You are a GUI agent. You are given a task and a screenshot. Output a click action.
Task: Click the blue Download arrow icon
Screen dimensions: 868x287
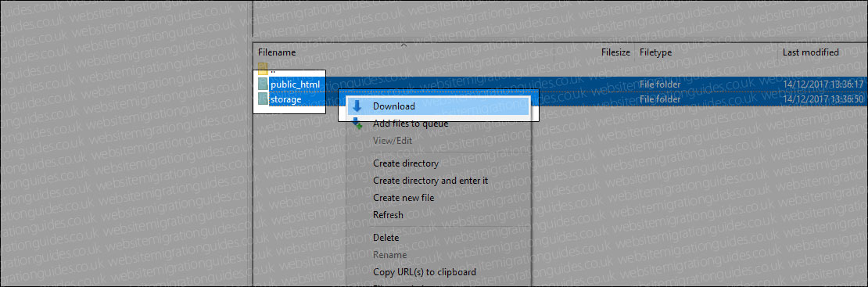357,106
